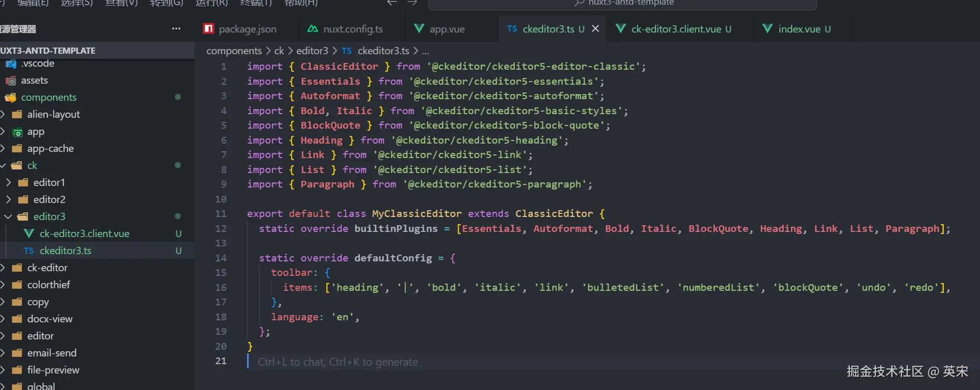The image size is (980, 390).
Task: Click the ck open-folder icon
Action: tap(17, 165)
